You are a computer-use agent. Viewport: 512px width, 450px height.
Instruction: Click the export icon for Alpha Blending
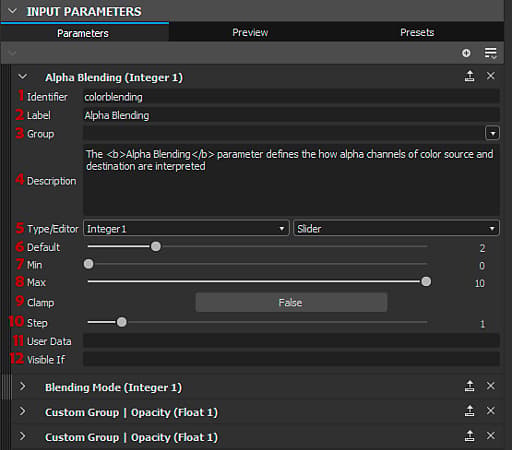470,76
